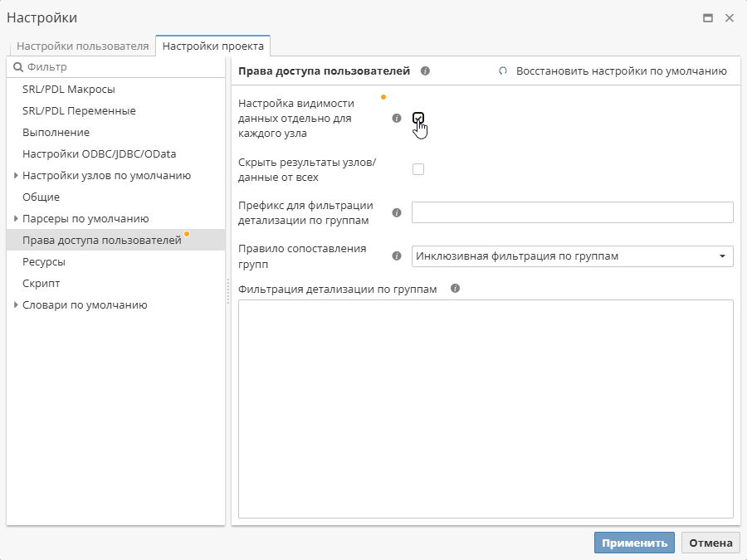Click the restore defaults refresh icon
This screenshot has height=560, width=747.
pos(502,71)
